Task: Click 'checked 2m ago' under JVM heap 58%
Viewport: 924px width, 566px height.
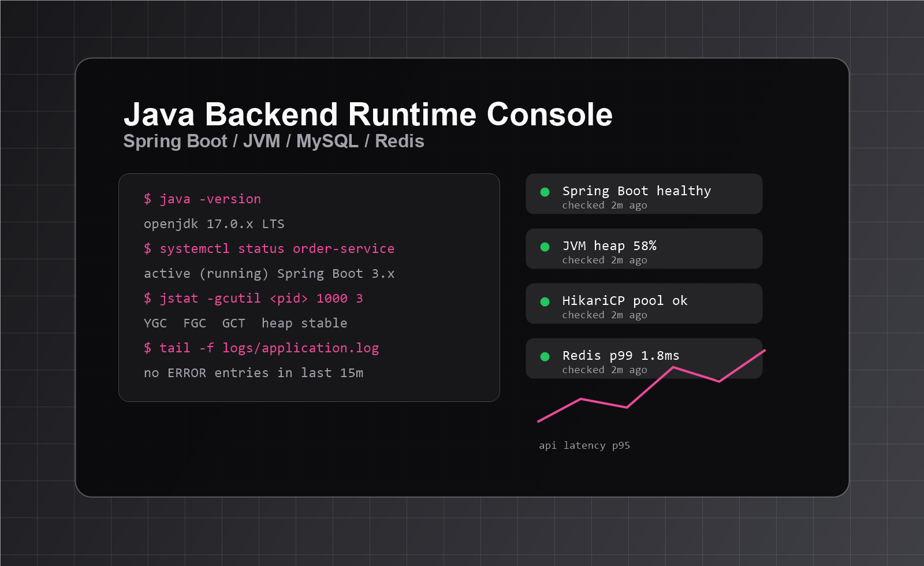Action: click(x=605, y=260)
